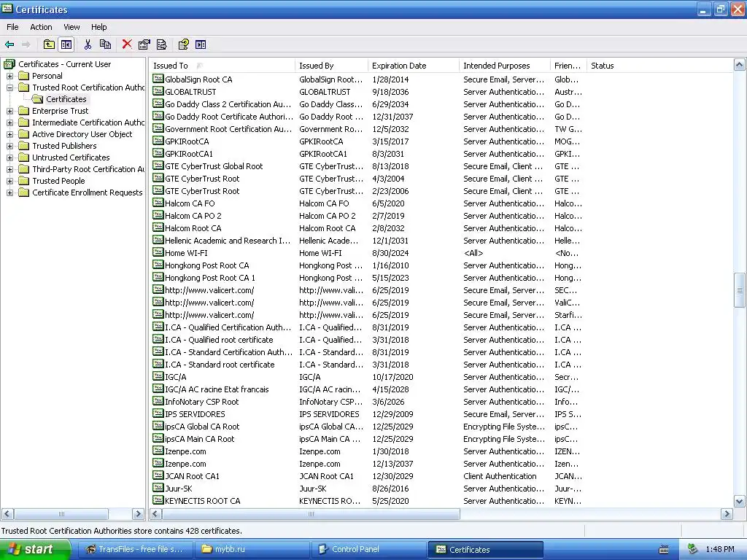Click the Home WI-FI certificate icon
The image size is (747, 560).
(x=158, y=252)
